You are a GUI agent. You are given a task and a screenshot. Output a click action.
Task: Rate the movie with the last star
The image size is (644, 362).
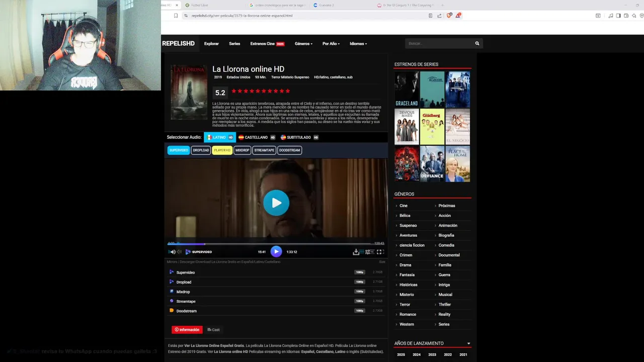tap(288, 91)
